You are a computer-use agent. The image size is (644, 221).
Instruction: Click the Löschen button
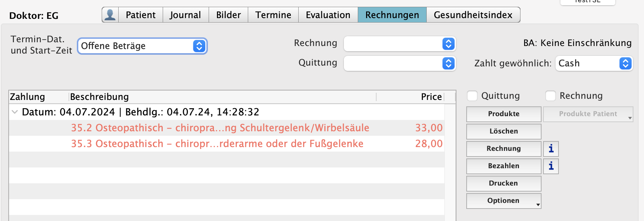click(504, 131)
